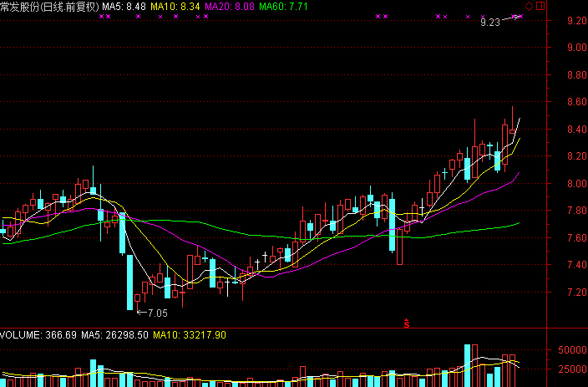Click the 8.40 price axis label

pos(577,130)
